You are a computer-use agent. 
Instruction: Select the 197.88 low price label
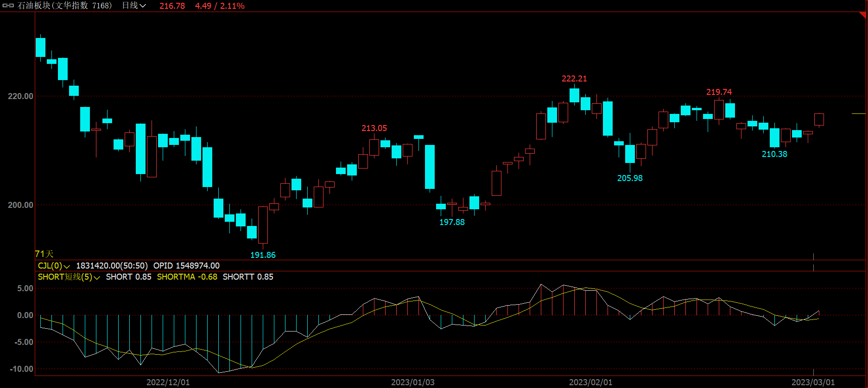point(452,222)
